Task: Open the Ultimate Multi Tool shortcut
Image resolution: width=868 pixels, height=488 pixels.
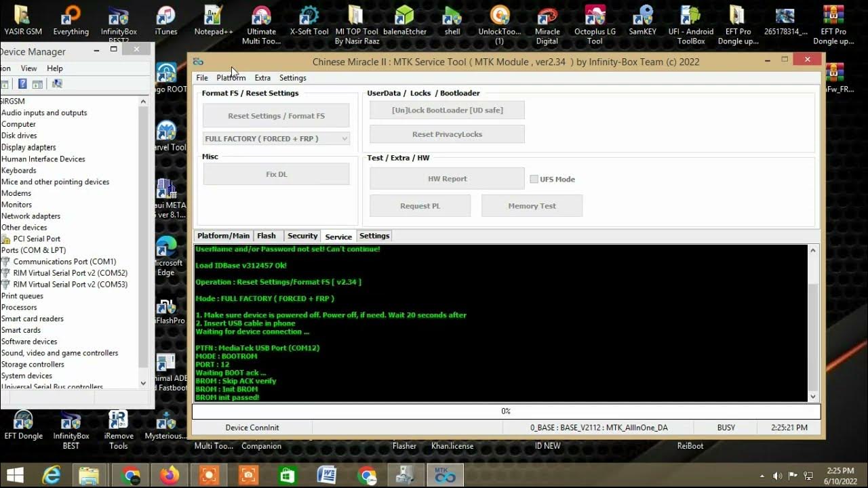Action: [261, 24]
